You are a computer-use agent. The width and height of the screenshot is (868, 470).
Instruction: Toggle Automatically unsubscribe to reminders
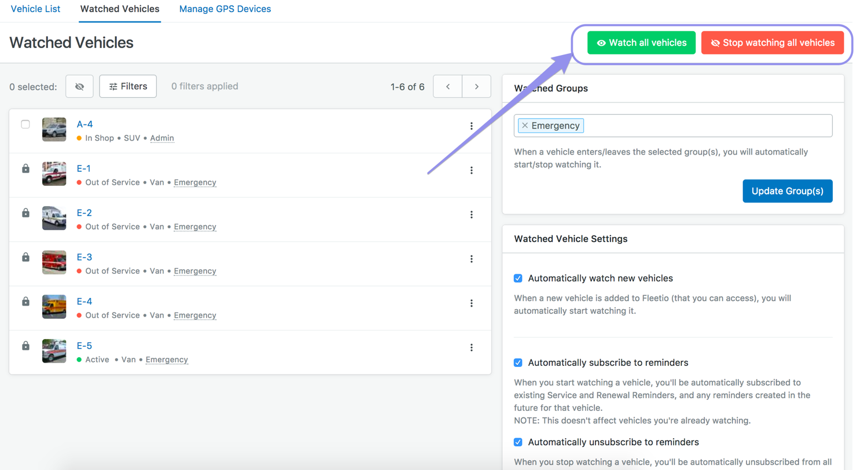tap(518, 442)
